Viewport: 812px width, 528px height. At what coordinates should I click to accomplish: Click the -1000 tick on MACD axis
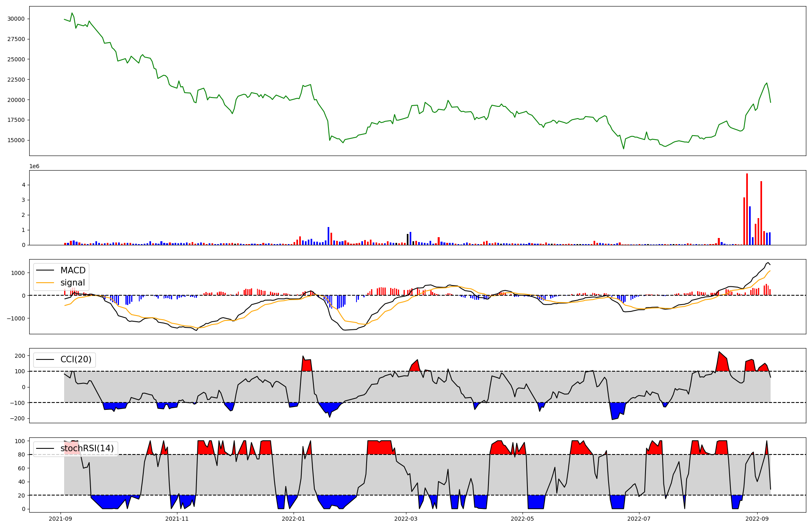(x=16, y=318)
